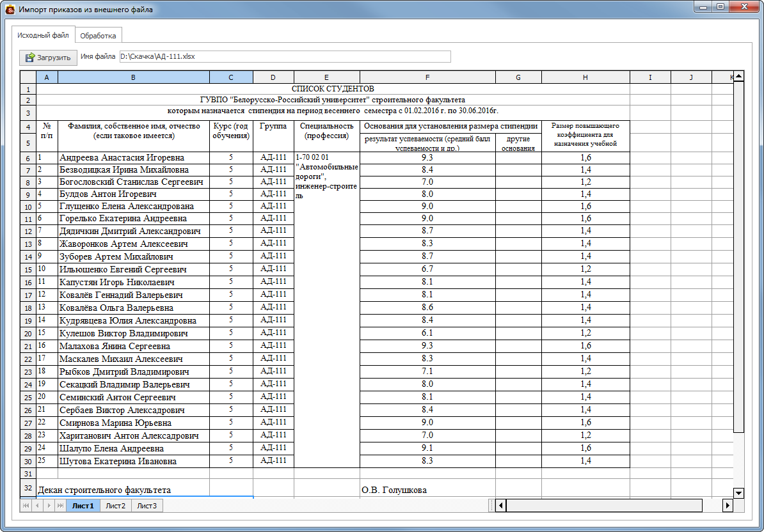Go to previous sheet navigation arrow
This screenshot has height=532, width=764.
point(37,506)
